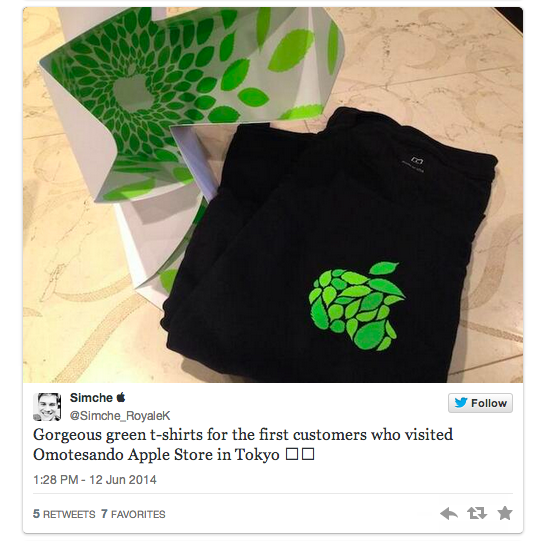Open the embedded t-shirt photo
This screenshot has height=541, width=539.
(x=273, y=195)
